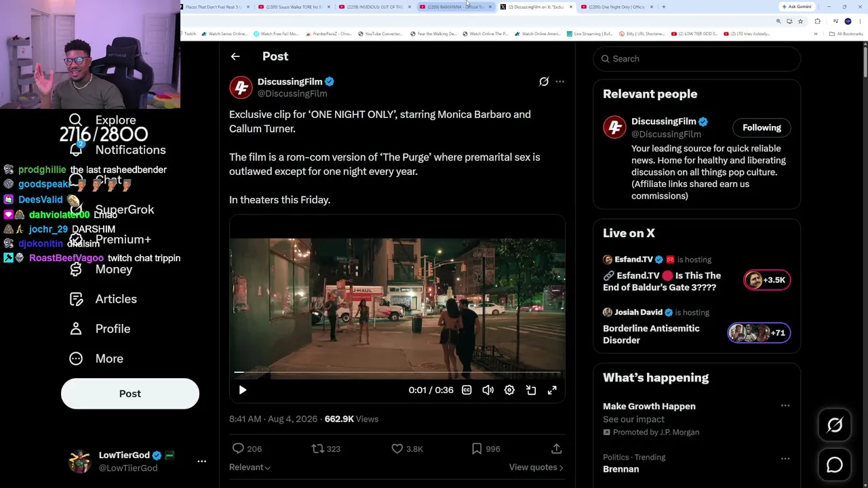Screen dimensions: 868x488
Task: Click the Grok icon on DiscussingFilm's post
Action: pyautogui.click(x=544, y=81)
